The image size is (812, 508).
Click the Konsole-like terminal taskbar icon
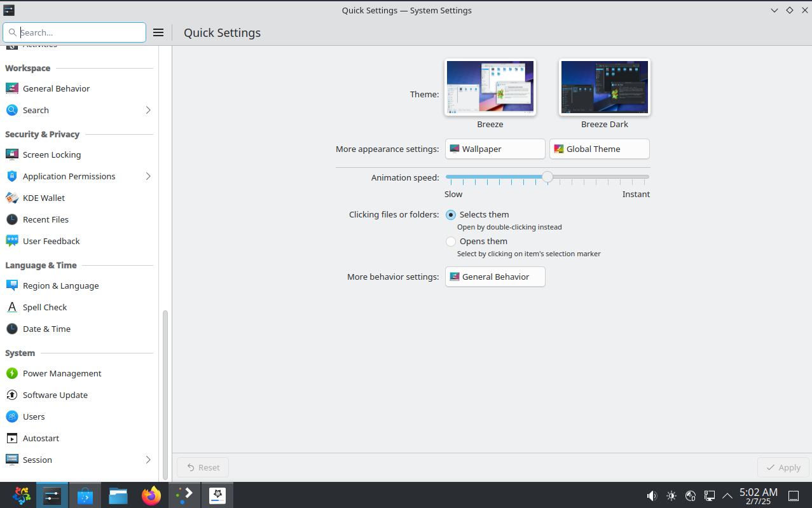(184, 495)
